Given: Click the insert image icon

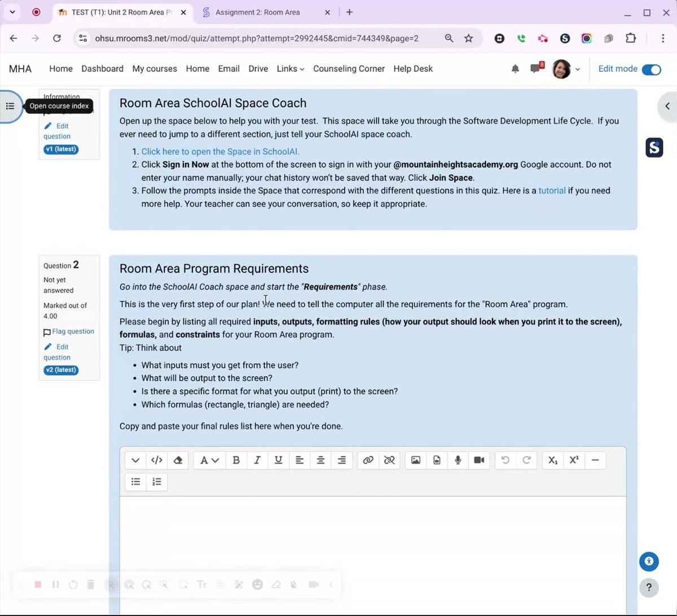Looking at the screenshot, I should (416, 460).
